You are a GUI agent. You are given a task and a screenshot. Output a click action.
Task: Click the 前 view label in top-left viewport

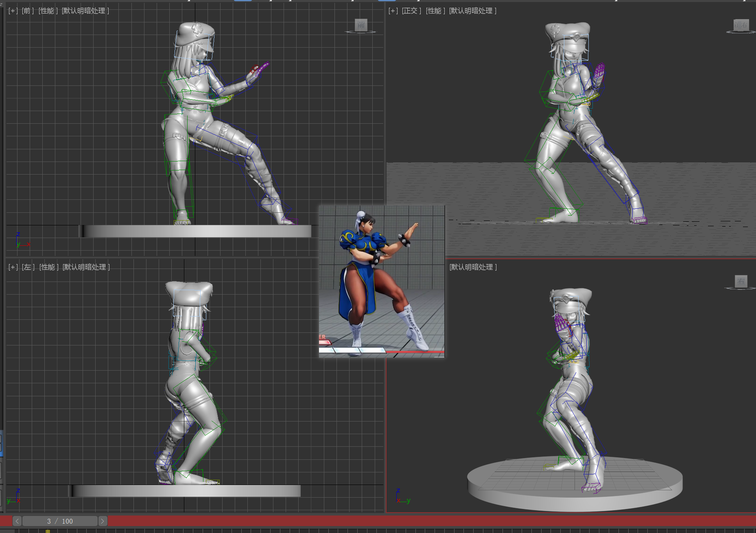point(28,11)
